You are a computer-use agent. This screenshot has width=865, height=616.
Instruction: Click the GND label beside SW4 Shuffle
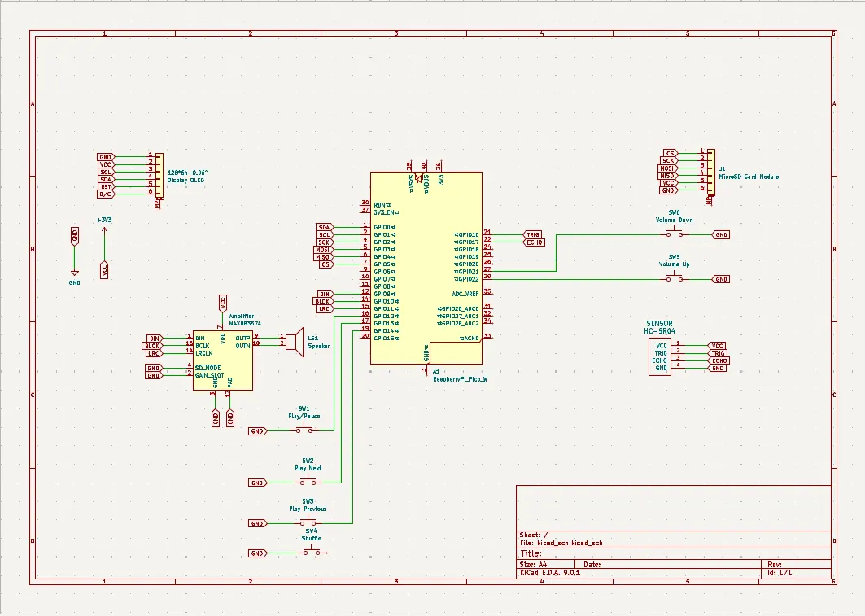[x=257, y=553]
